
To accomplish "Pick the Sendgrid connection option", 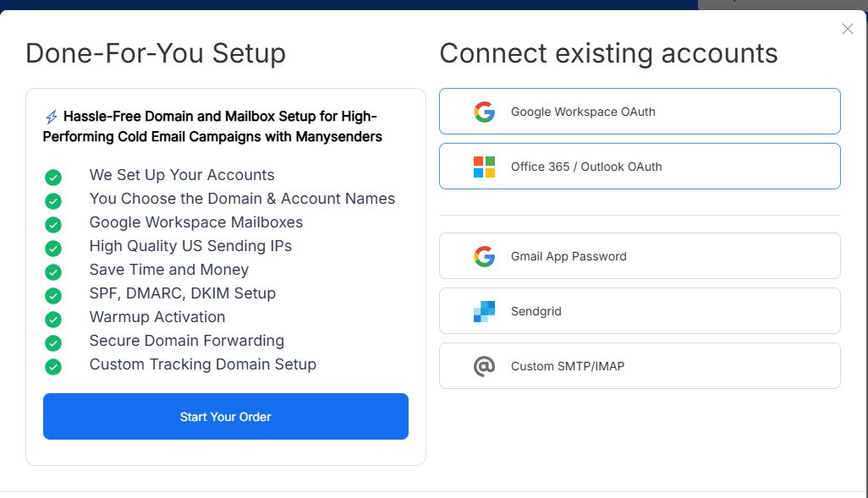I will pyautogui.click(x=640, y=310).
